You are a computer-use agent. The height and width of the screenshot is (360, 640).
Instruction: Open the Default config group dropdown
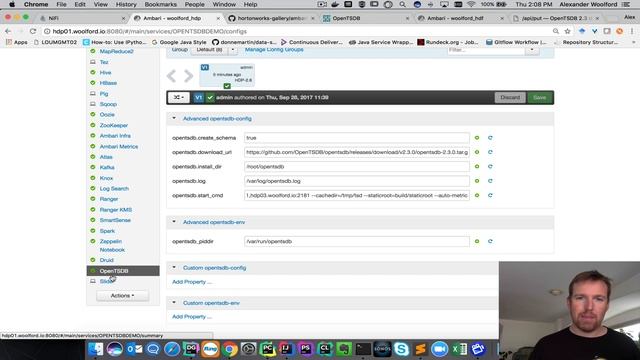(x=233, y=50)
